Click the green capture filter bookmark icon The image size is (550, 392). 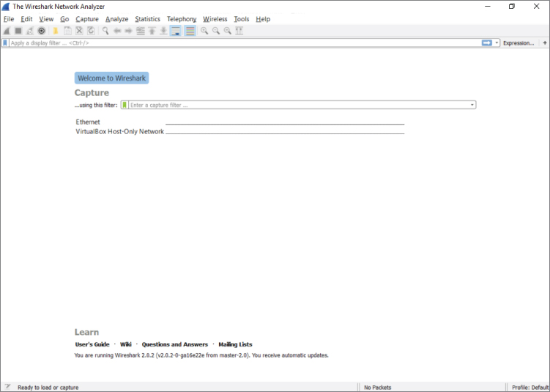125,105
